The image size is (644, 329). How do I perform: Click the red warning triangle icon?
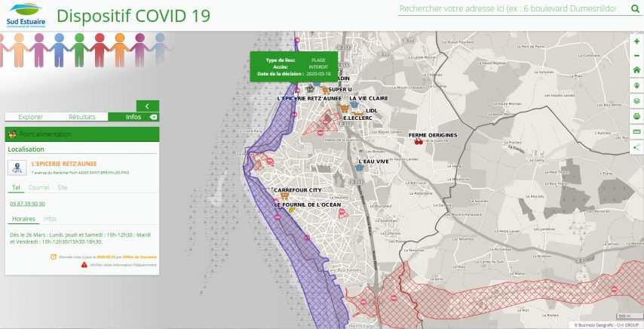point(84,265)
